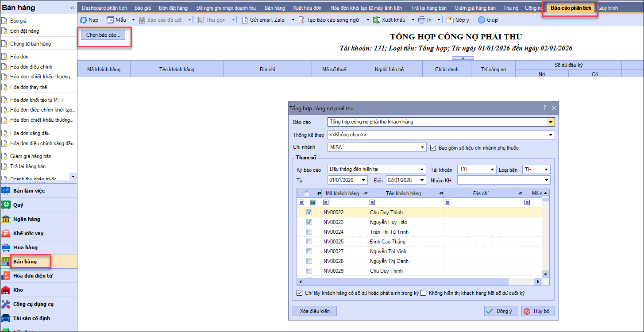Click the Góp ý feedback icon
Screen dimensions: 644x332
coord(450,20)
